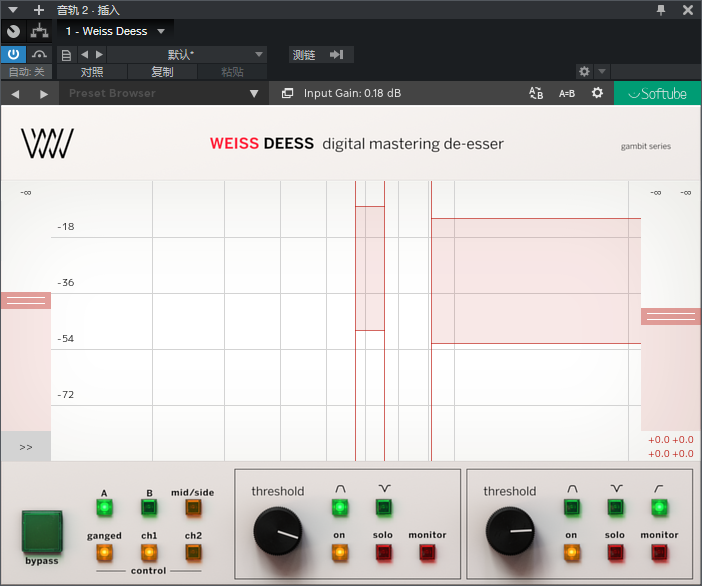Open the preset file icon menu

click(66, 55)
